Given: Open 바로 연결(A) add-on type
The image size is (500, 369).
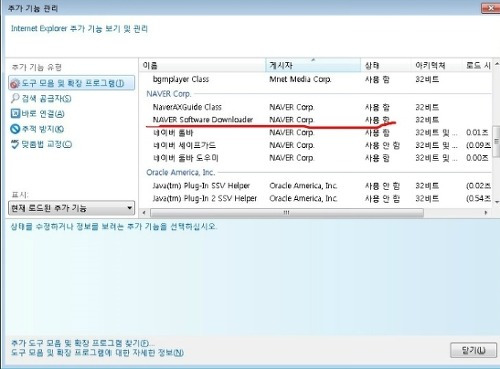Looking at the screenshot, I should point(43,114).
